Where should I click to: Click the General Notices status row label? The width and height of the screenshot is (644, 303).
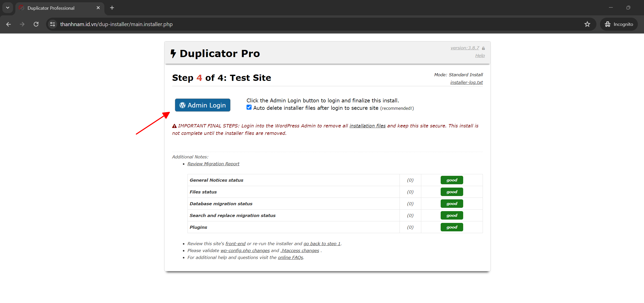click(x=216, y=180)
